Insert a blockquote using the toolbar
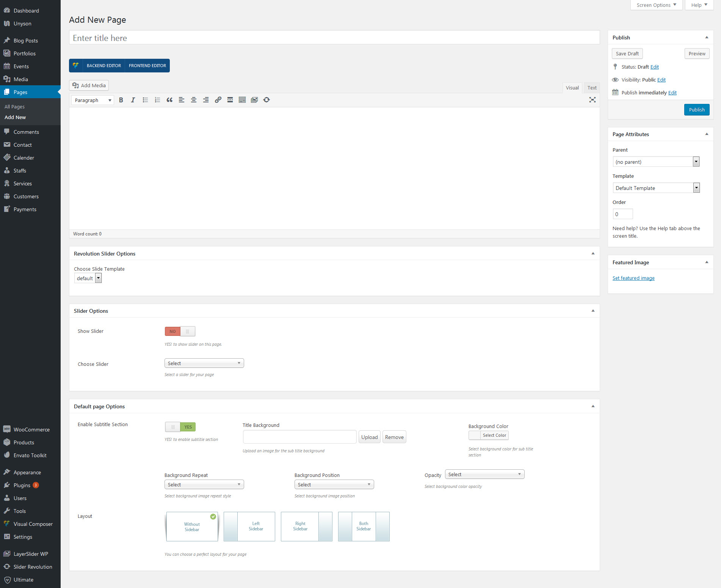Screen dimensions: 721x588 click(169, 100)
